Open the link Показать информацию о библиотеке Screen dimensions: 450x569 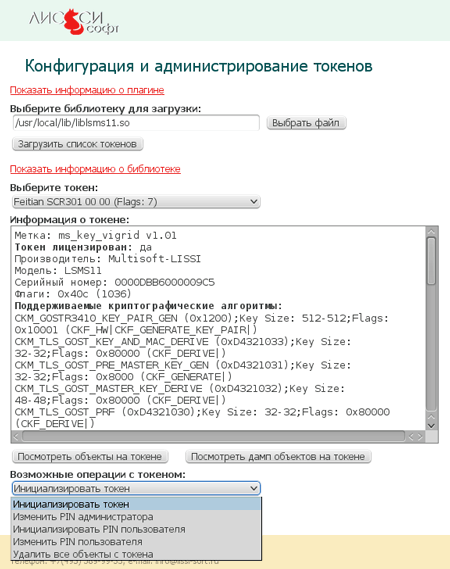(95, 169)
